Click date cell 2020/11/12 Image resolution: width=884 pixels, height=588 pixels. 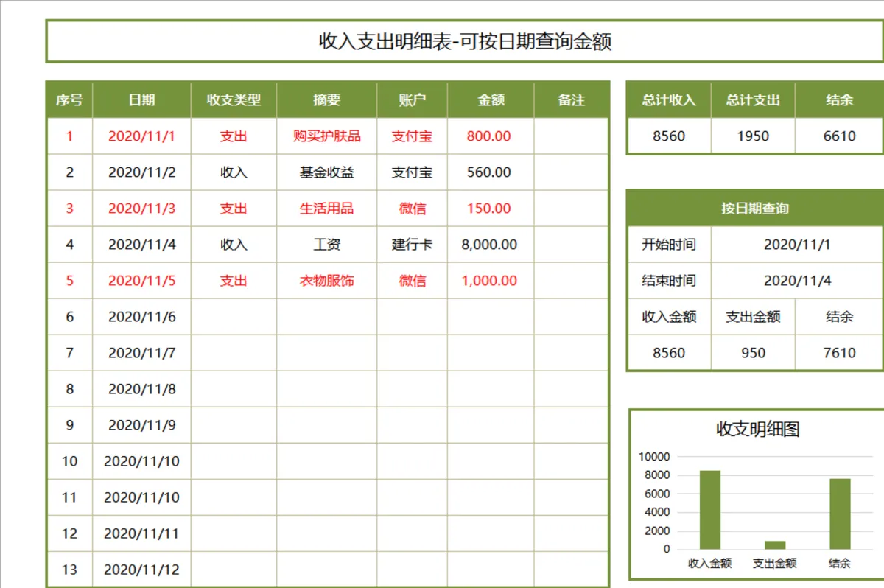142,570
